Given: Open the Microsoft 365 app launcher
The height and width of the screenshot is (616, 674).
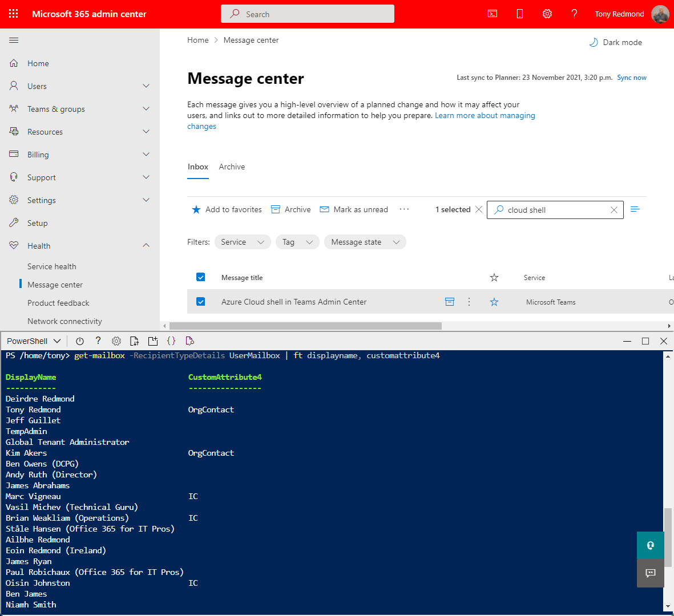Looking at the screenshot, I should (13, 14).
